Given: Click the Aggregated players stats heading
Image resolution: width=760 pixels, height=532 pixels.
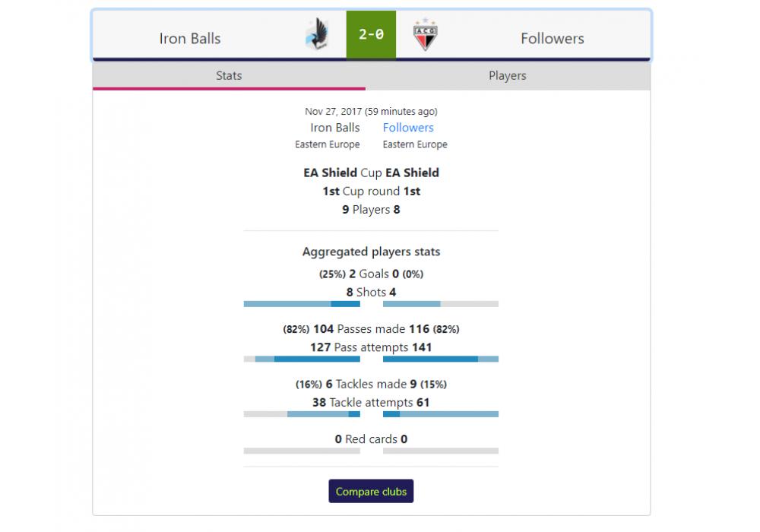Looking at the screenshot, I should coord(371,252).
